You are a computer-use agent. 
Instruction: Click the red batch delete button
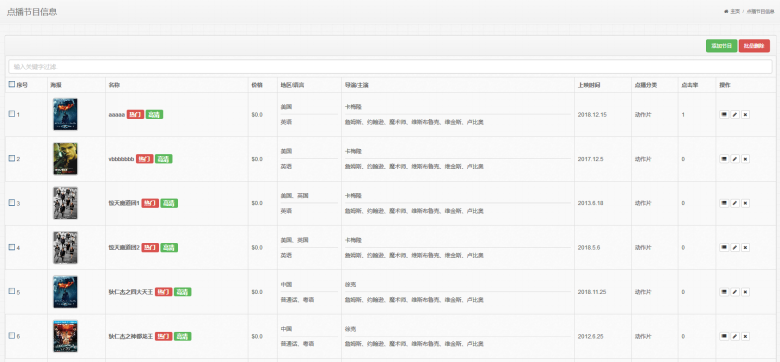(754, 46)
